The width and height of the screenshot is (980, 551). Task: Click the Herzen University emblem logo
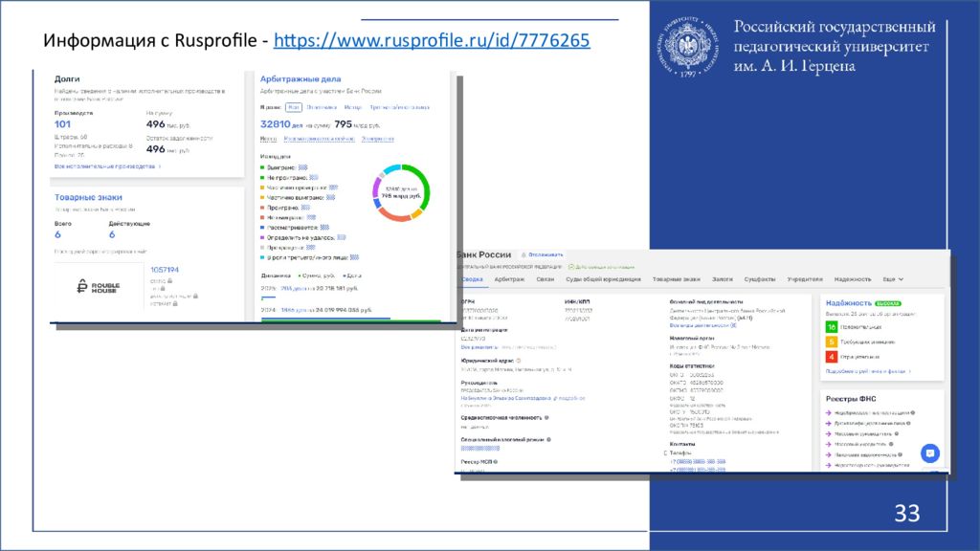tap(687, 47)
